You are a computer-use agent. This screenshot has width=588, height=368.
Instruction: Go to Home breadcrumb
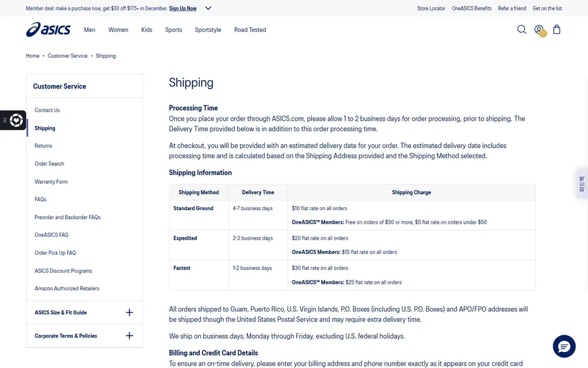pyautogui.click(x=32, y=55)
